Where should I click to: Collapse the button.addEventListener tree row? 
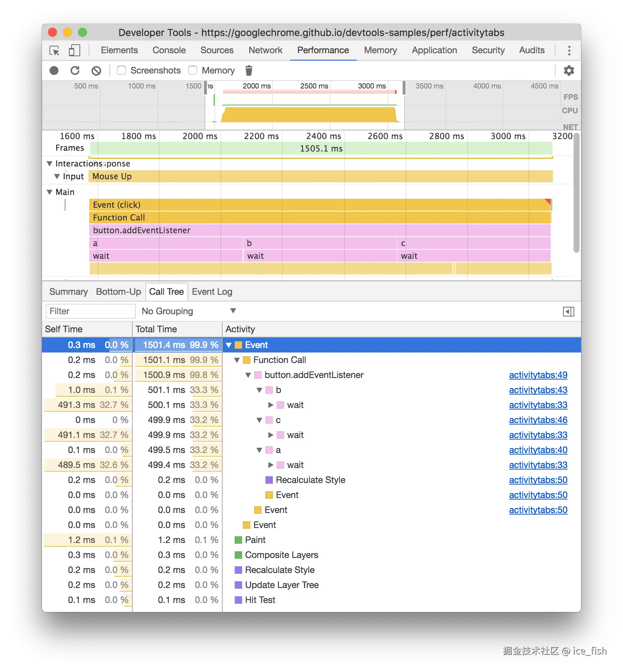point(248,375)
